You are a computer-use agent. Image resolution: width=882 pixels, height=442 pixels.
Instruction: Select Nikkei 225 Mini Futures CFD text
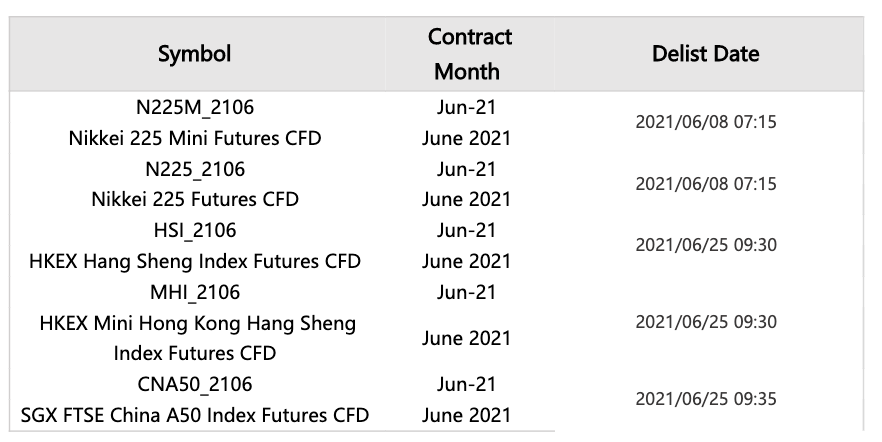pyautogui.click(x=195, y=138)
